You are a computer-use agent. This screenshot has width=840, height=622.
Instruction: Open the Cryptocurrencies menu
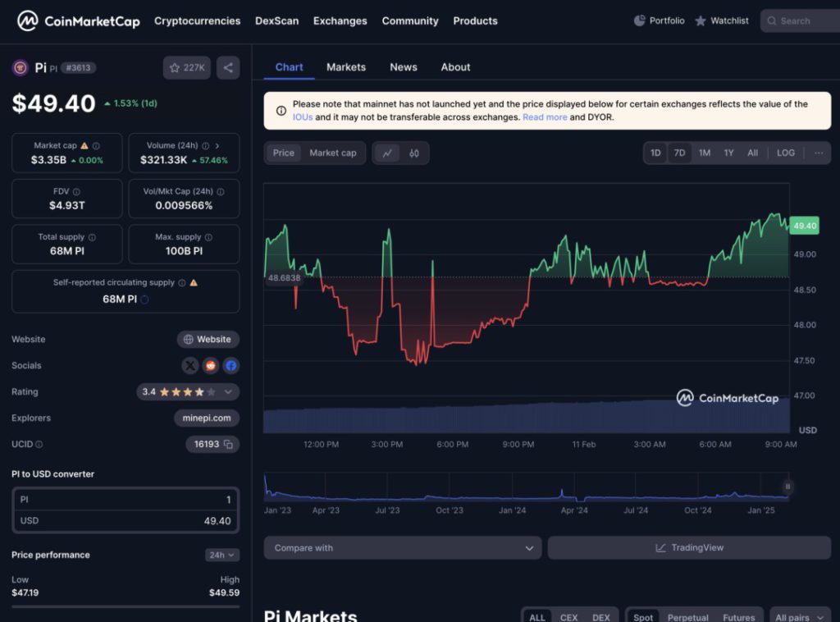tap(197, 21)
